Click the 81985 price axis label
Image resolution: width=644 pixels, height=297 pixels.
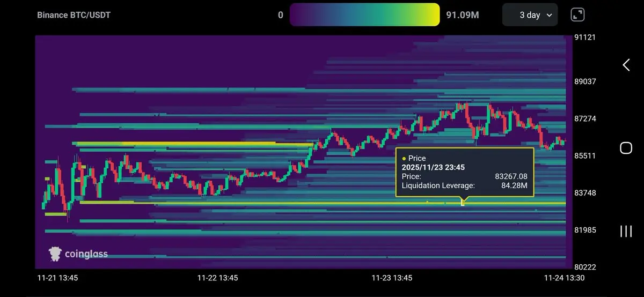click(x=584, y=230)
